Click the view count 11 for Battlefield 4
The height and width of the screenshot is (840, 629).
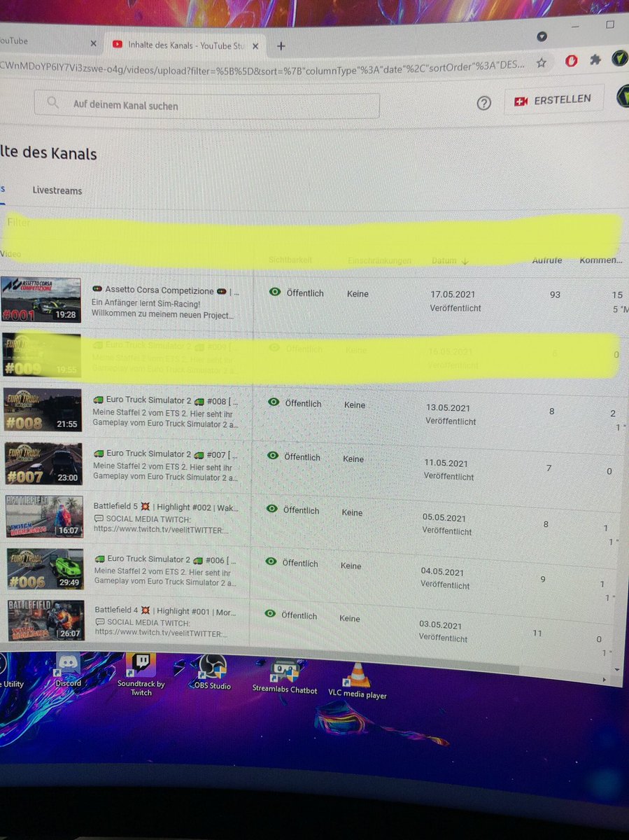coord(537,633)
